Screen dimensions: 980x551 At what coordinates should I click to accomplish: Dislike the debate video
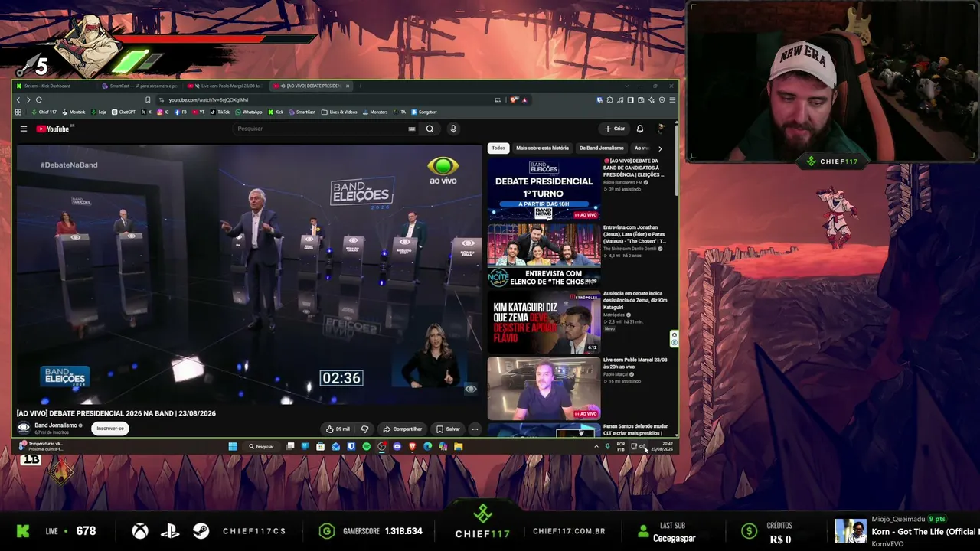tap(364, 429)
